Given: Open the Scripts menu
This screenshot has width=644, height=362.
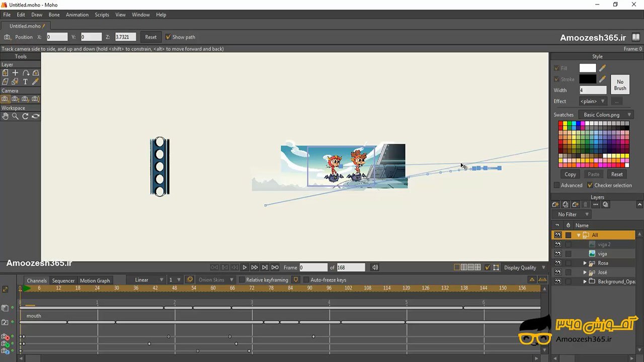Looking at the screenshot, I should [x=102, y=15].
